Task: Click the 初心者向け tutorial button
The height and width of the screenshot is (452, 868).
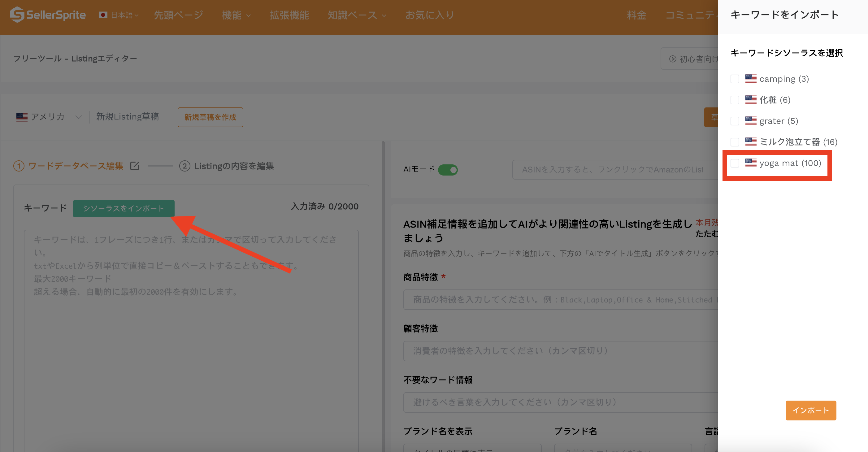Action: pyautogui.click(x=690, y=59)
